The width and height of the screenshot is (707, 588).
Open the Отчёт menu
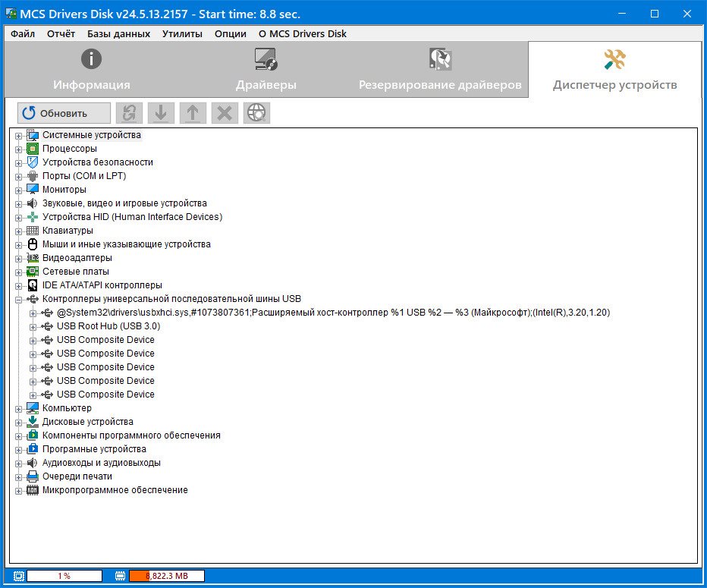click(61, 34)
